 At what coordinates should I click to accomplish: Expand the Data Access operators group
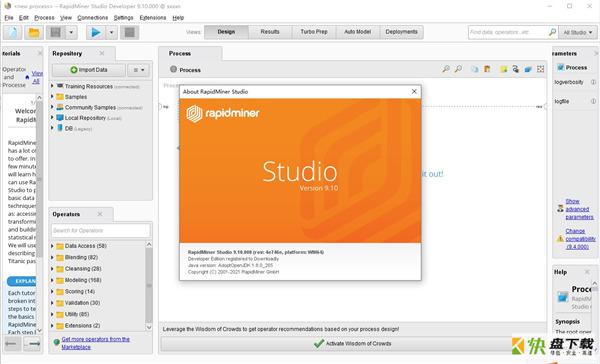52,246
